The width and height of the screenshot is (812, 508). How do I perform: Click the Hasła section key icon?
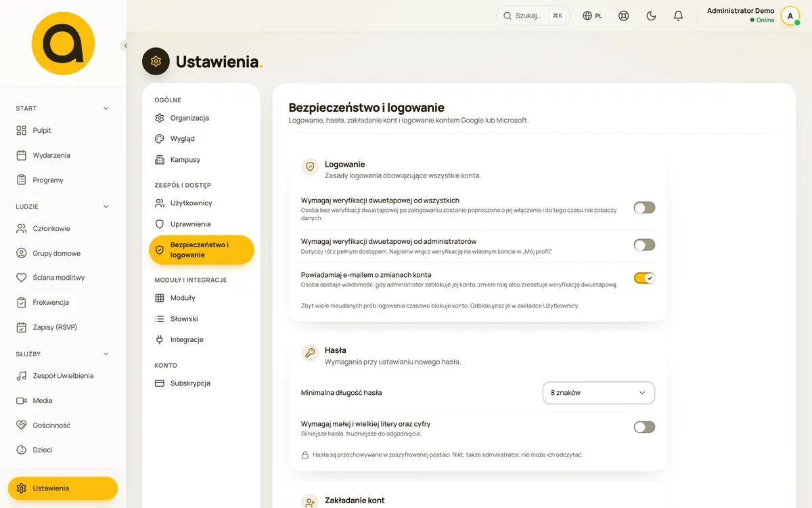coord(310,352)
